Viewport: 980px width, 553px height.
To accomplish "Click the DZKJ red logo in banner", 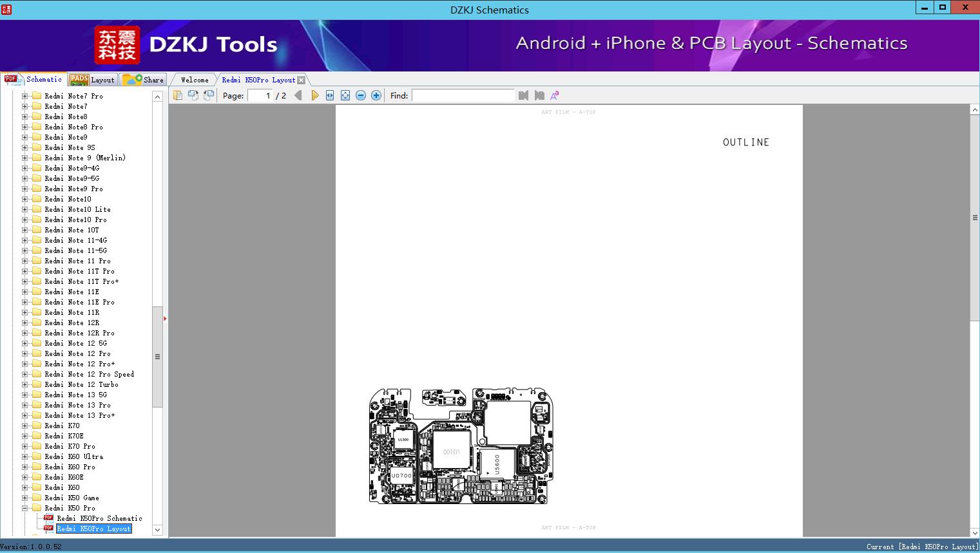I will 117,45.
